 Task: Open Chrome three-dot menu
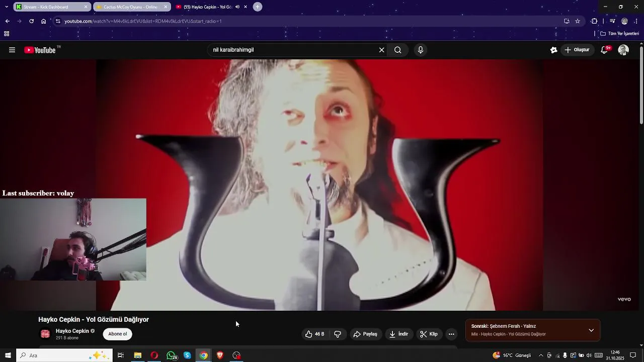coord(636,21)
